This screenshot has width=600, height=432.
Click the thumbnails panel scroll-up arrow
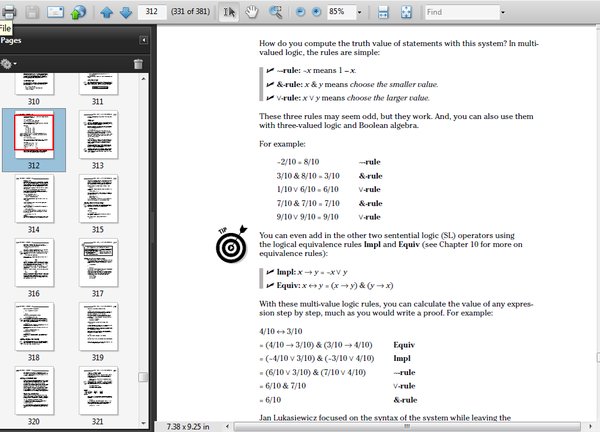[143, 78]
